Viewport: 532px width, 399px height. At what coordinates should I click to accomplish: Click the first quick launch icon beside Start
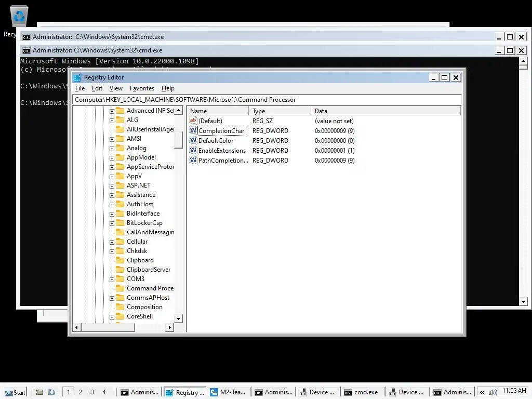click(x=39, y=392)
